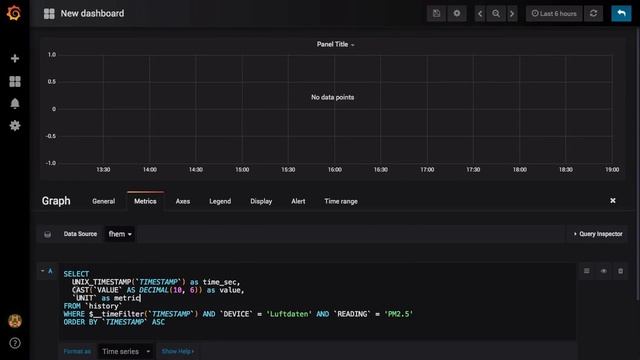
Task: Go back to dashboard with blue arrow
Action: (x=621, y=13)
